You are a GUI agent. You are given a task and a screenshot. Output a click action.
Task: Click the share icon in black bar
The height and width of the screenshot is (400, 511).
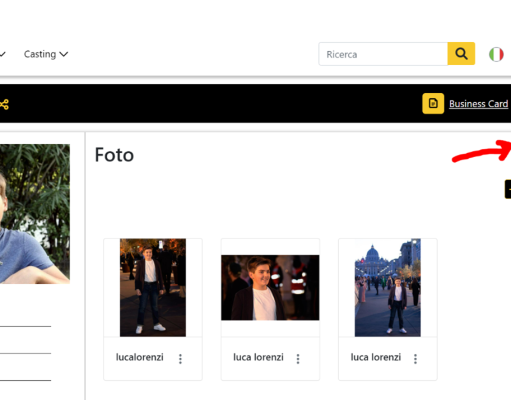4,104
